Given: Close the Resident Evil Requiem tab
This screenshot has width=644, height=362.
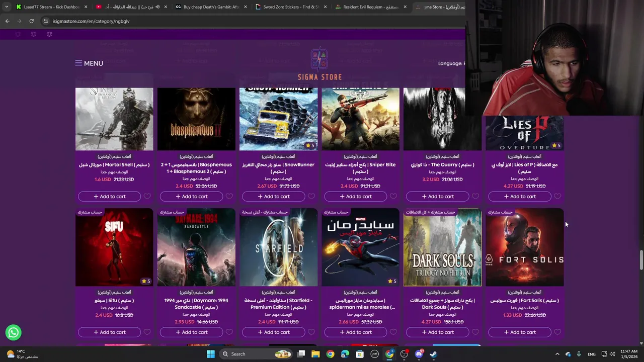Looking at the screenshot, I should [x=405, y=7].
